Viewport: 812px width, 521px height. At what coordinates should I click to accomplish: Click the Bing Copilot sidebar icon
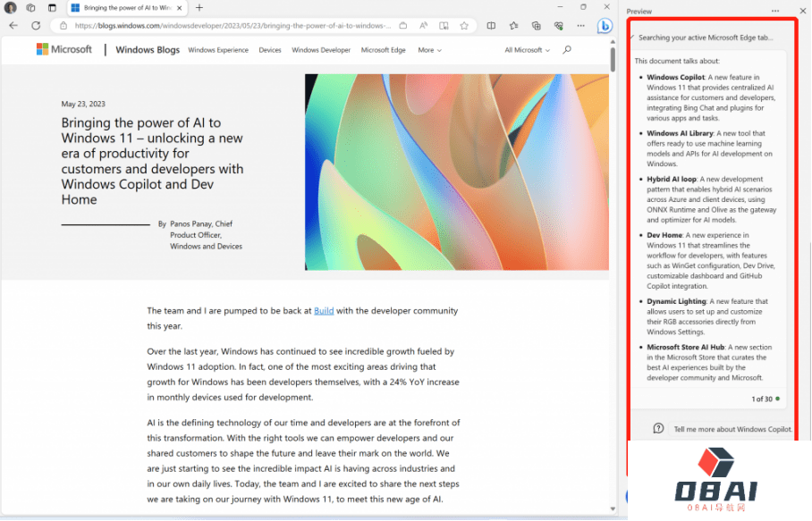605,26
